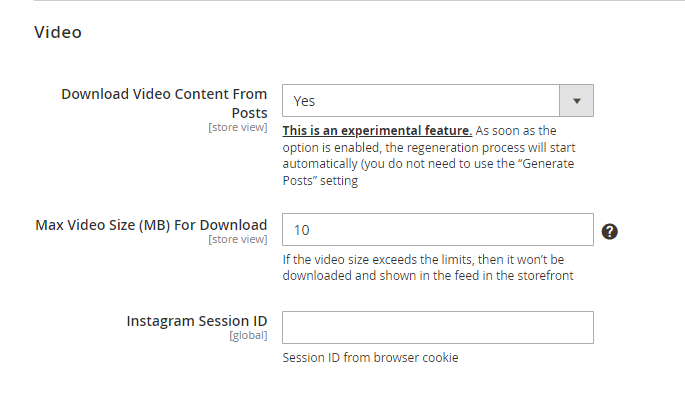This screenshot has width=685, height=396.
Task: Click [store view] tag under Max Video Size
Action: pyautogui.click(x=238, y=239)
